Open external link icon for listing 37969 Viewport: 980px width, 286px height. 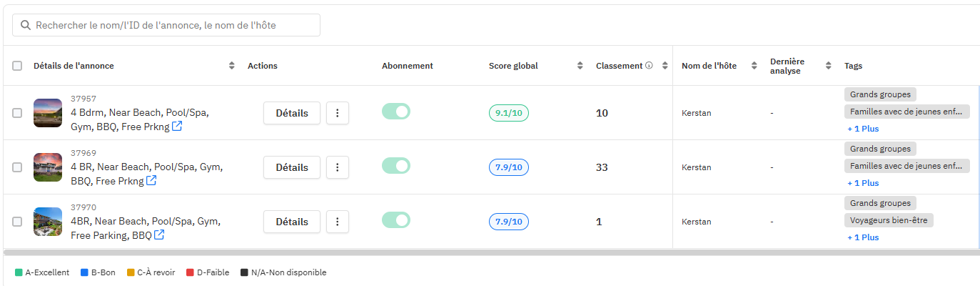[x=151, y=181]
